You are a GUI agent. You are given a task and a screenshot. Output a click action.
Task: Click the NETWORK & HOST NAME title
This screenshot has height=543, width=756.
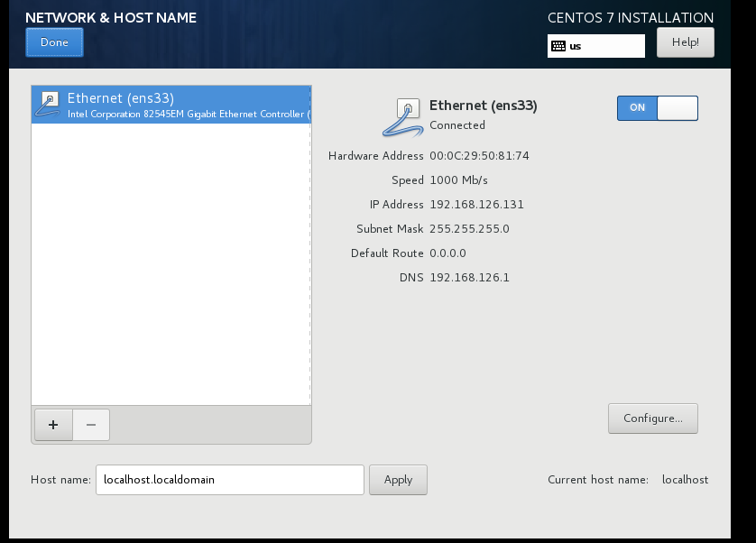(111, 18)
